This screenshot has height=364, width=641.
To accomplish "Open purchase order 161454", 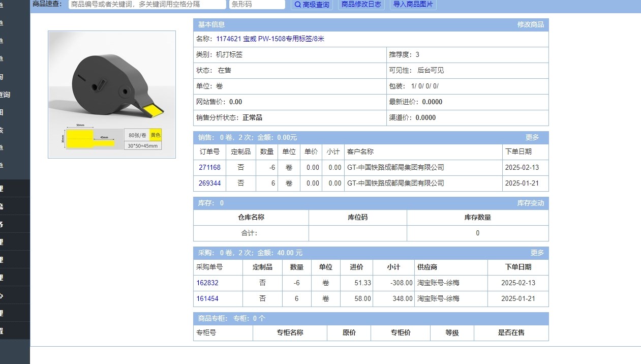I will (207, 298).
